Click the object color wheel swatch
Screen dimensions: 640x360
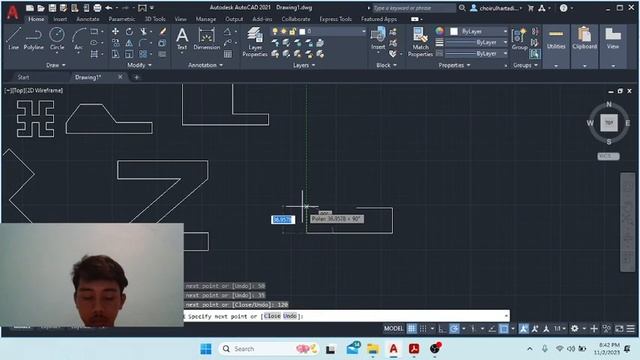pyautogui.click(x=439, y=31)
